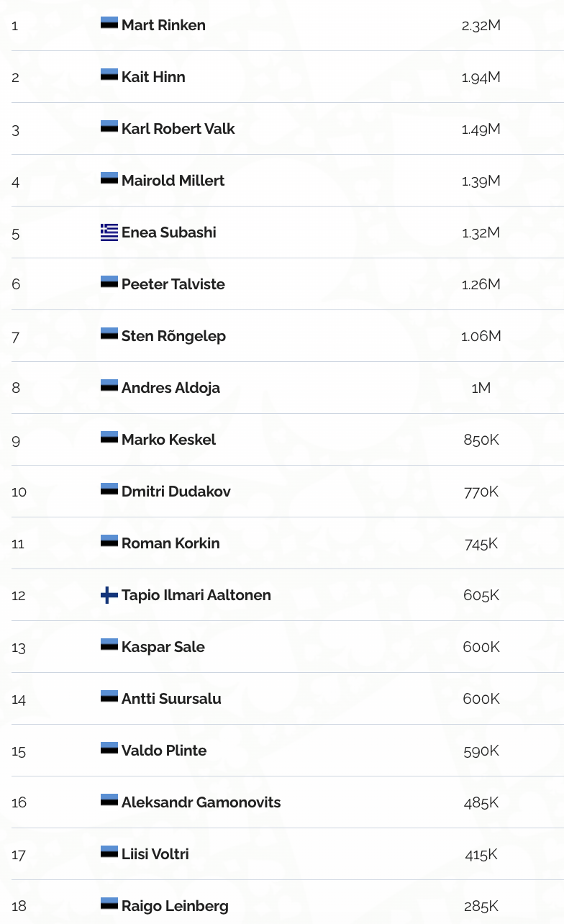Click Valdo Plinte's name
Screen dimensions: 564x924
(x=164, y=751)
